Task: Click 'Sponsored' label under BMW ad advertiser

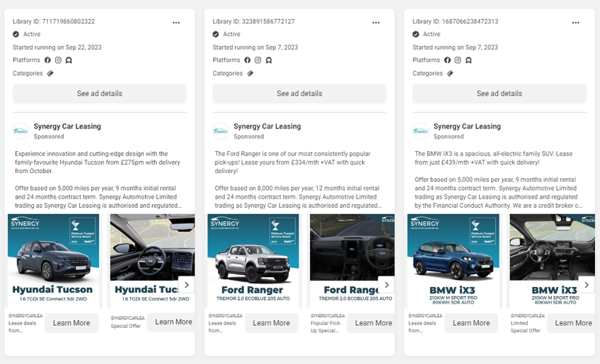Action: (x=449, y=136)
